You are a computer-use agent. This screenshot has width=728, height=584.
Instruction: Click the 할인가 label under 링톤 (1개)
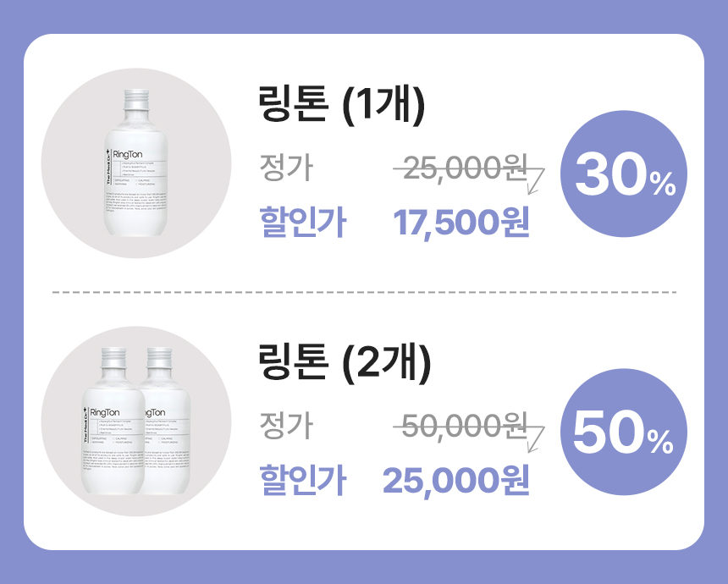[x=301, y=223]
